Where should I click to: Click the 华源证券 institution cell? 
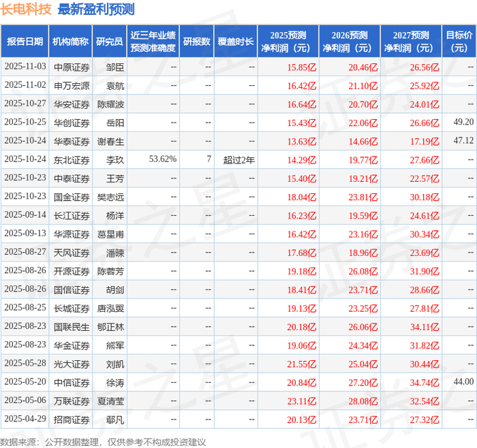pos(72,234)
